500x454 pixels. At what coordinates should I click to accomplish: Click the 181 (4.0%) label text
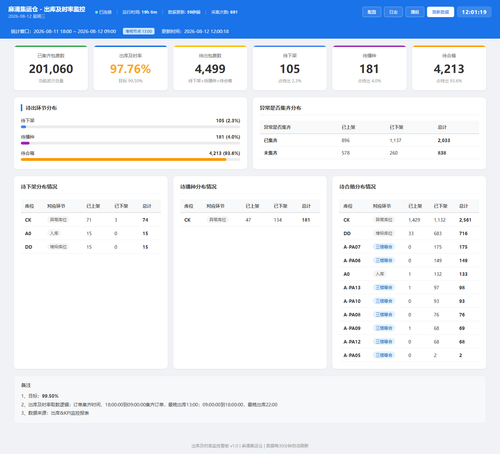[228, 137]
